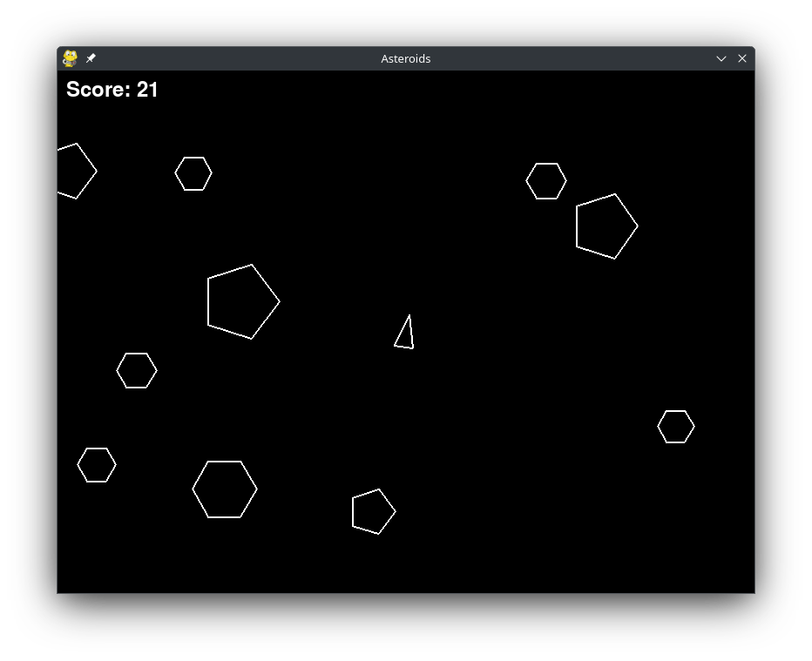Click the small hexagon asteroid below the big pentagon
The width and height of the screenshot is (812, 661).
point(137,370)
